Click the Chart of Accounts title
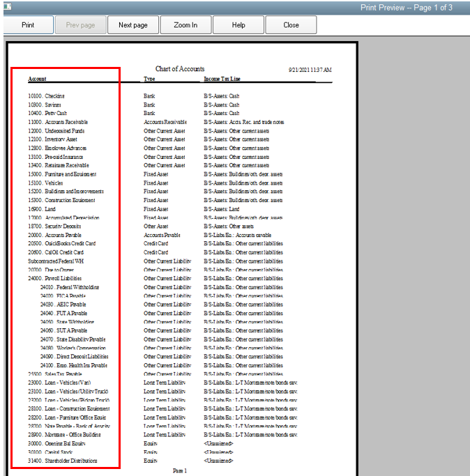 [x=180, y=69]
